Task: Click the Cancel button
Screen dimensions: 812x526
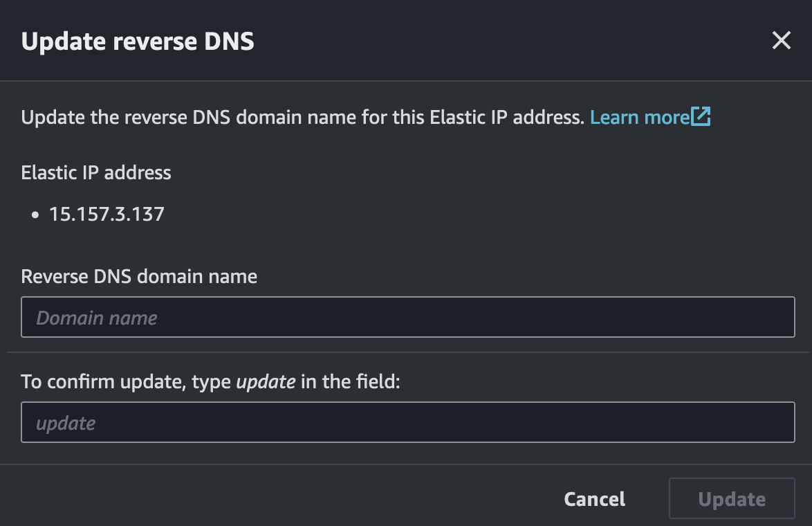Action: coord(593,498)
